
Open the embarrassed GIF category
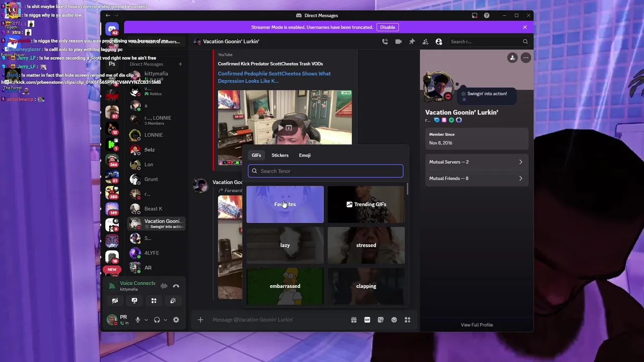[285, 286]
